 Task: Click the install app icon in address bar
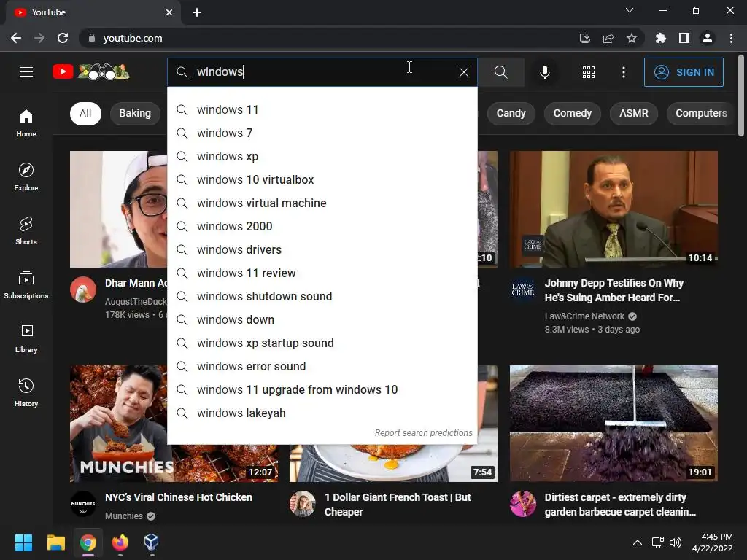585,38
